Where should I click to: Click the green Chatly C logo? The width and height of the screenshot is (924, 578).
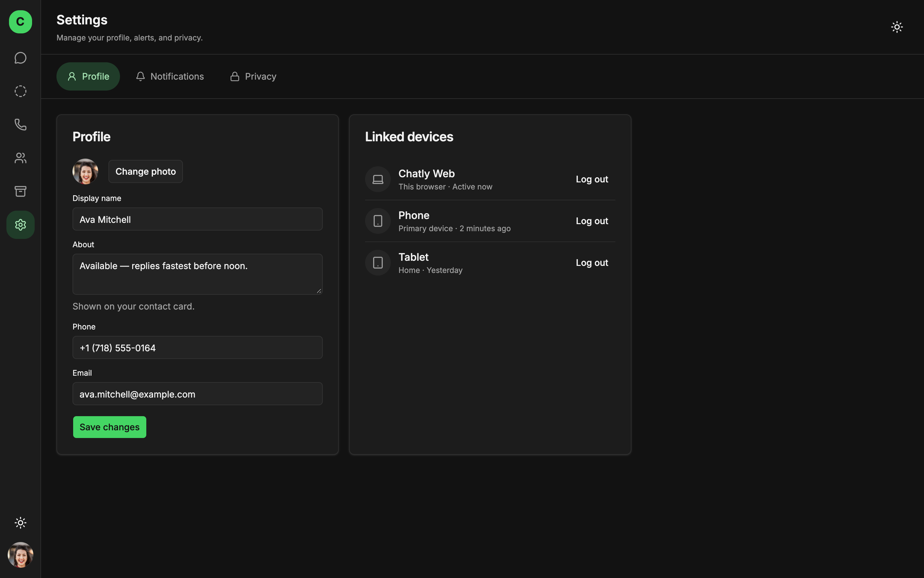tap(20, 22)
